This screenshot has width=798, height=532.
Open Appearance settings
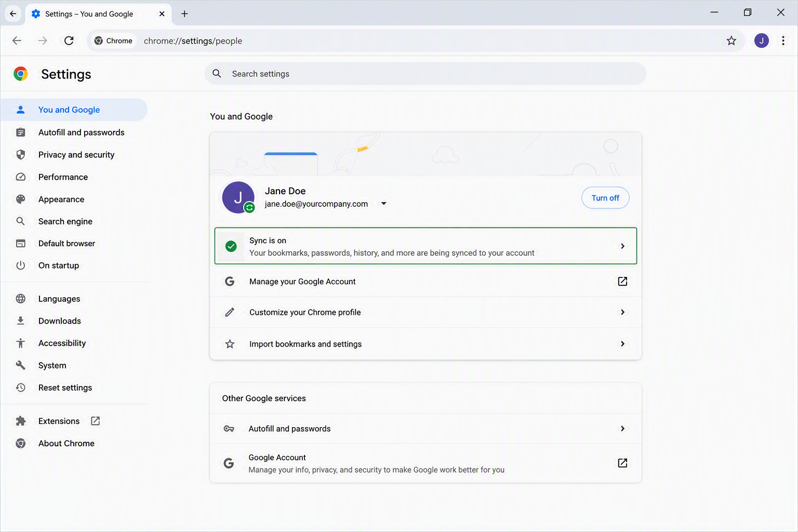click(74, 199)
